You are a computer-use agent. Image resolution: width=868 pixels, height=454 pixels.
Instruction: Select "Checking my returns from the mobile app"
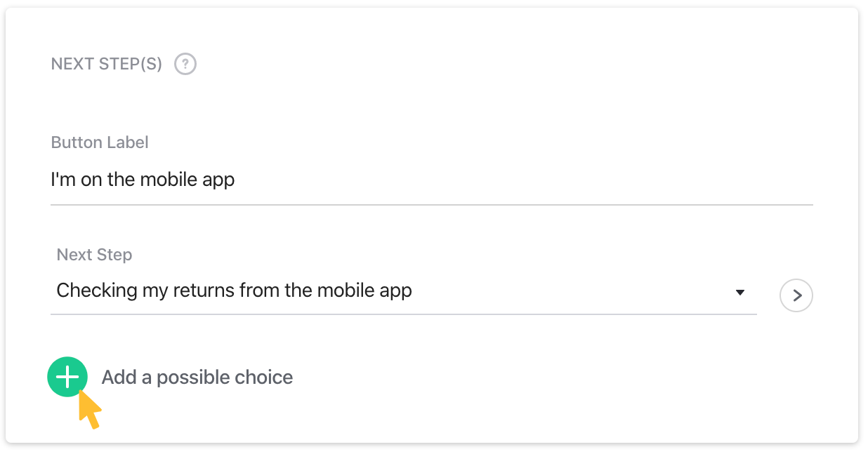click(234, 291)
